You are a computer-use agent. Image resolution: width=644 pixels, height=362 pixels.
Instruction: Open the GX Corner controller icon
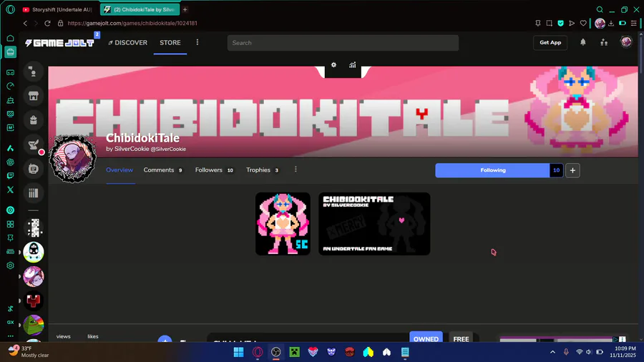click(10, 73)
